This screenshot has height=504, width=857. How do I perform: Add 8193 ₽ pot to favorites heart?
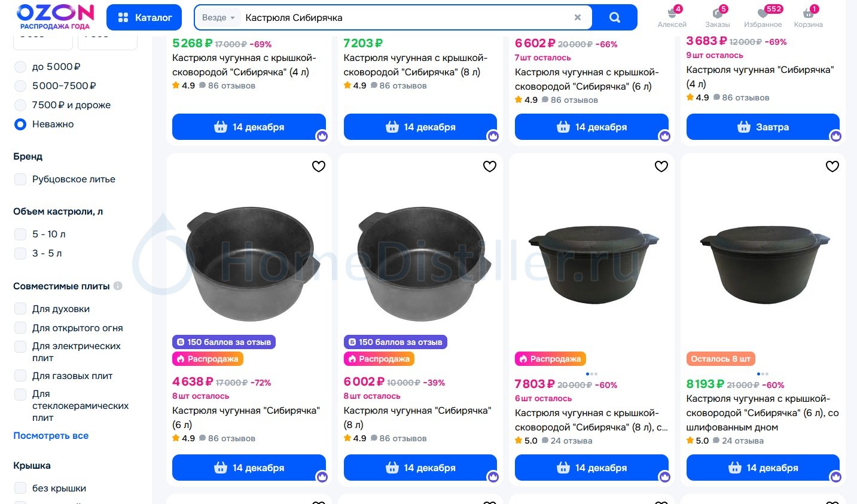pos(832,166)
